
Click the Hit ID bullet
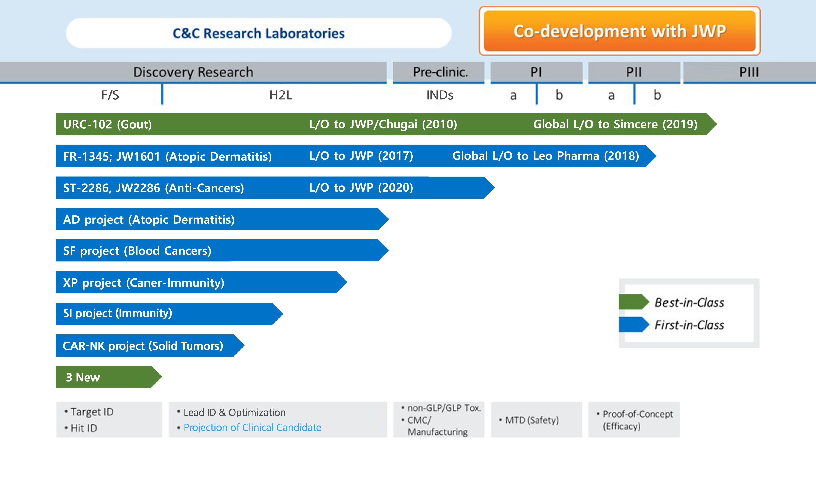(81, 428)
